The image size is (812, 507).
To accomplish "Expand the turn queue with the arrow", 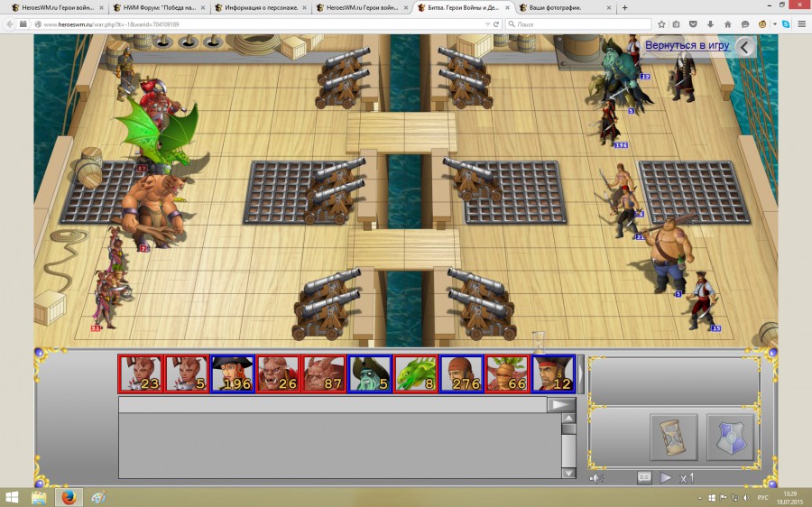I will (x=580, y=373).
